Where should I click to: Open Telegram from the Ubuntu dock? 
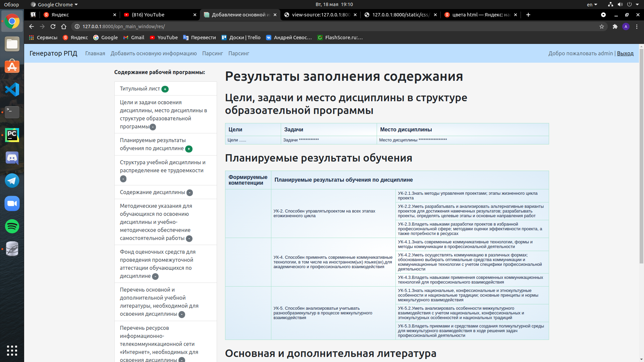tap(12, 181)
